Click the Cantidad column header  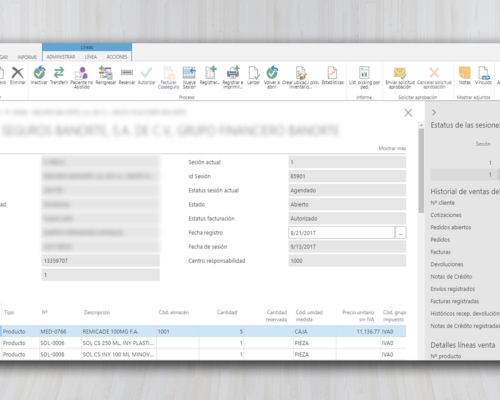227,312
